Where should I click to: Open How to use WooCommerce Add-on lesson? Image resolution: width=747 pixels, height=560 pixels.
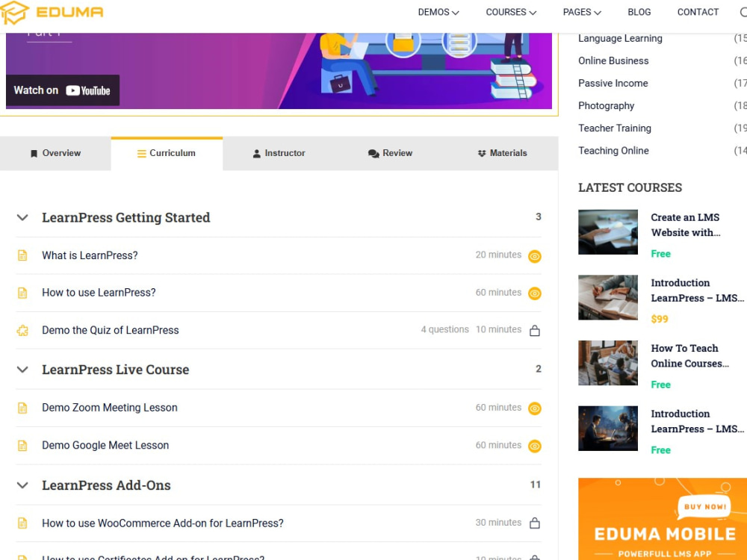tap(162, 523)
